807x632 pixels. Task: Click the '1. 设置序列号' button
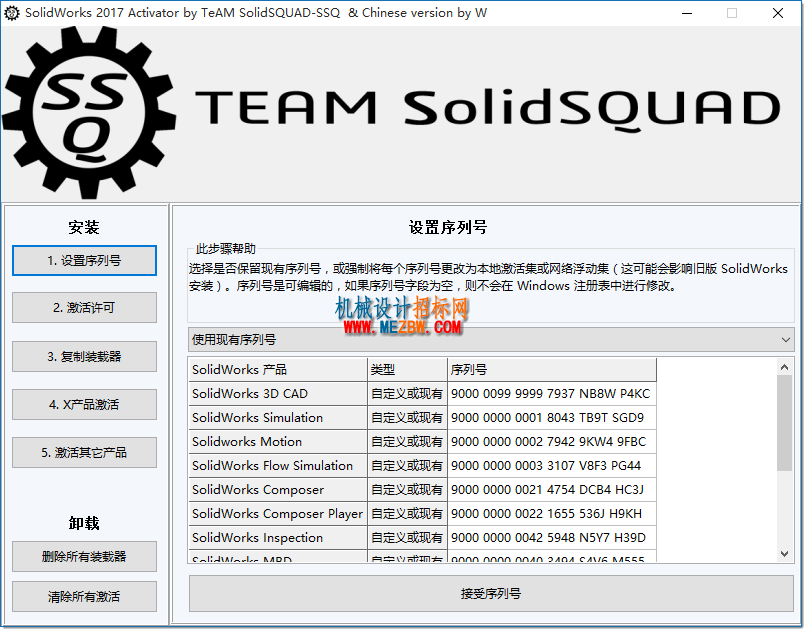[84, 261]
